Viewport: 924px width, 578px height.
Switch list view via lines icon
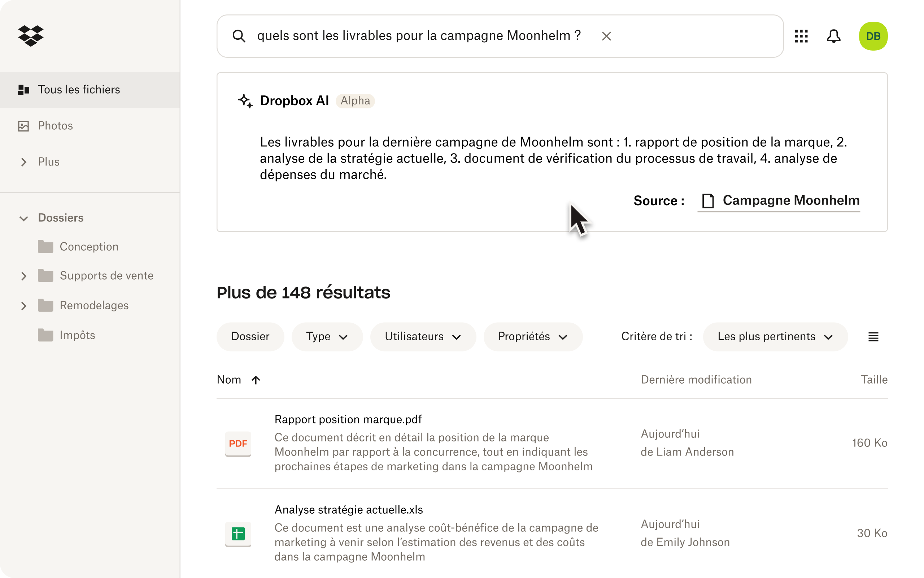pyautogui.click(x=873, y=337)
